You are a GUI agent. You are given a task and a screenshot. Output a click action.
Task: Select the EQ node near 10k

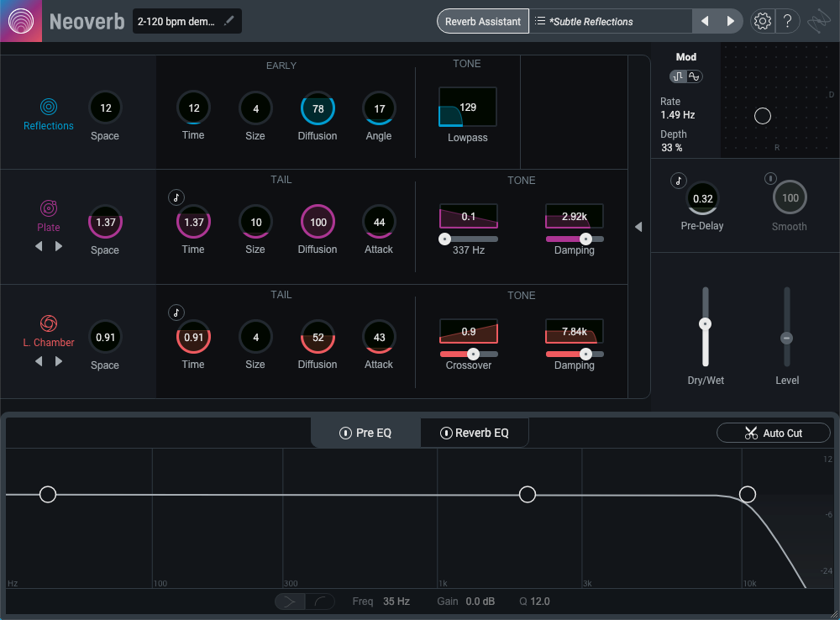(748, 494)
